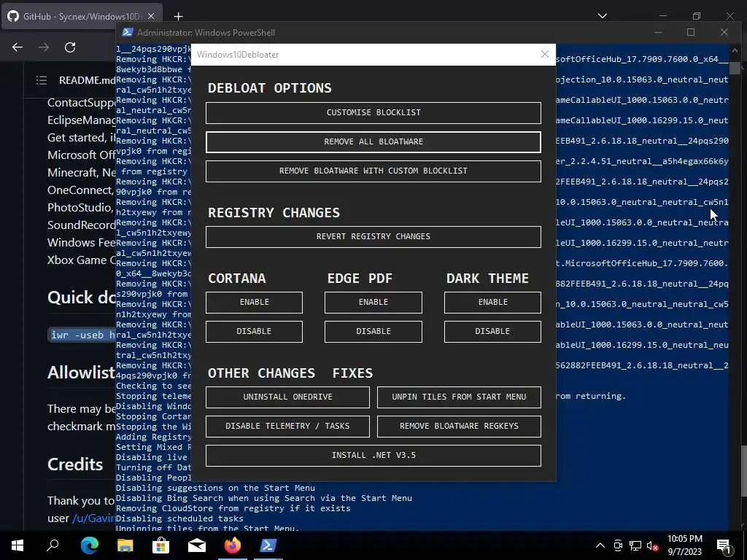This screenshot has height=560, width=747.
Task: Open a new Firefox tab
Action: point(178,17)
